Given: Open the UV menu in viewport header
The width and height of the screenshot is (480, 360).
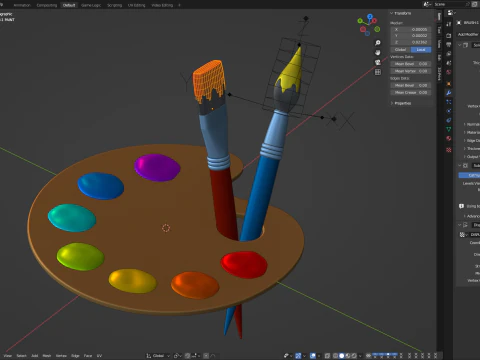Looking at the screenshot, I should (99, 356).
